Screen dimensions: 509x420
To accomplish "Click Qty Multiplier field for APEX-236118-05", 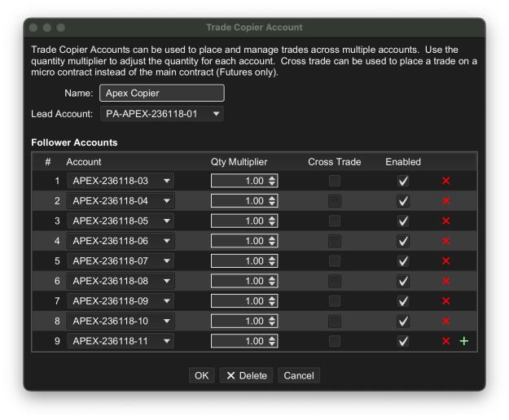I will click(x=244, y=221).
